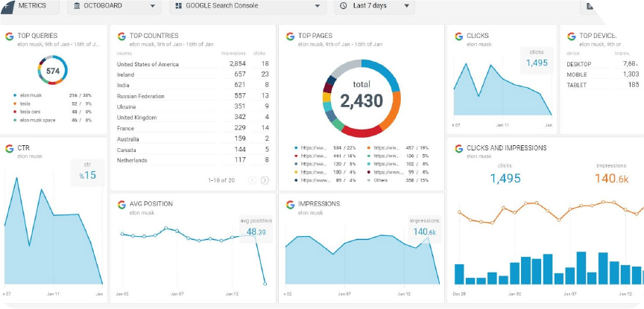Click the Google icon on TOP QUERIES widget
Image resolution: width=644 pixels, height=309 pixels.
pyautogui.click(x=9, y=36)
